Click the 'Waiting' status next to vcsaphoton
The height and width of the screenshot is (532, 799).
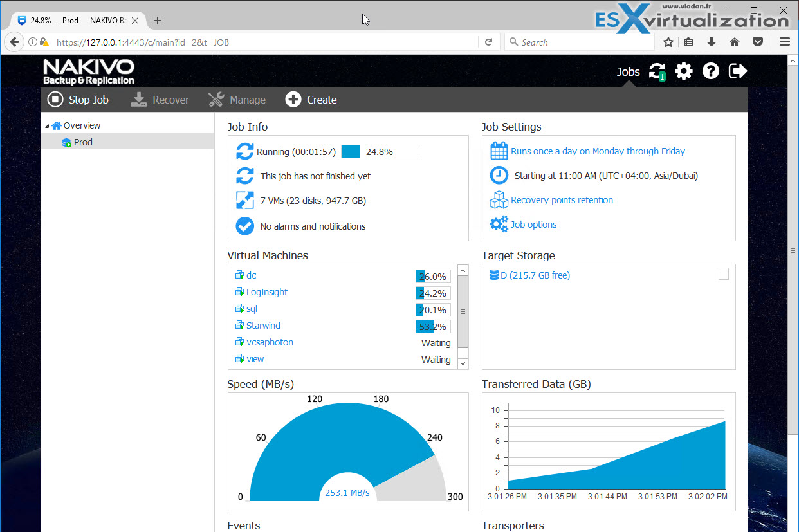coord(436,343)
